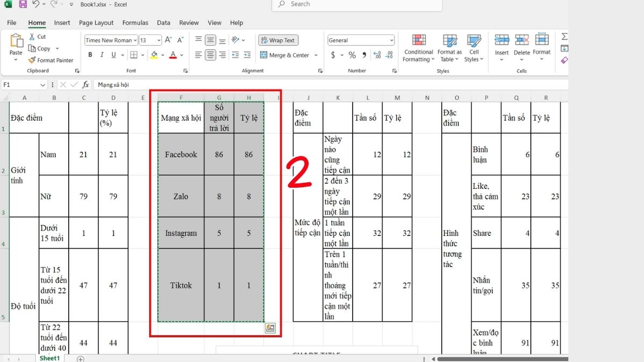
Task: Click the Save icon in the title bar
Action: pyautogui.click(x=23, y=4)
